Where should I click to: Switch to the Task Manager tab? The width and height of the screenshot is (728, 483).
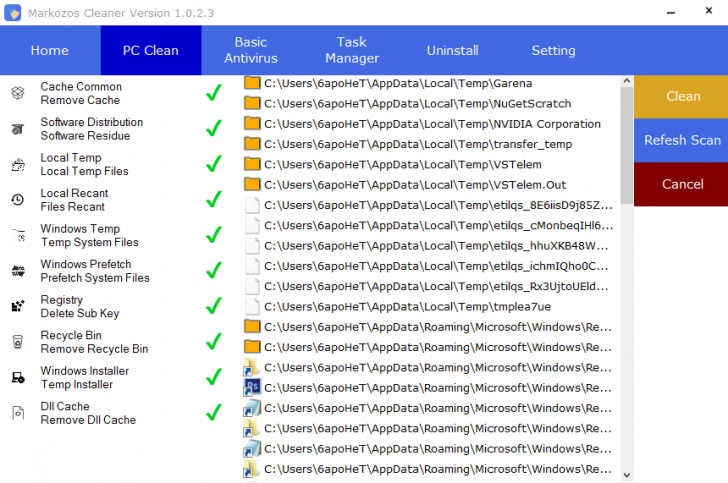(x=352, y=50)
